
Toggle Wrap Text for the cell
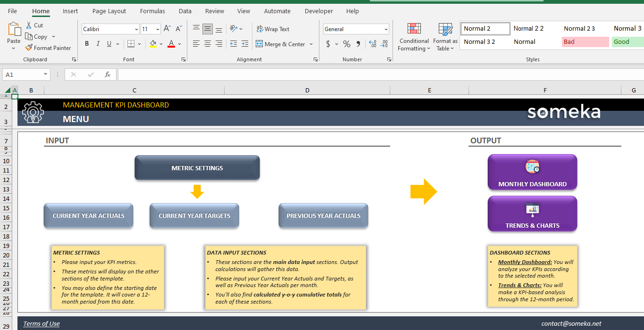pos(273,29)
